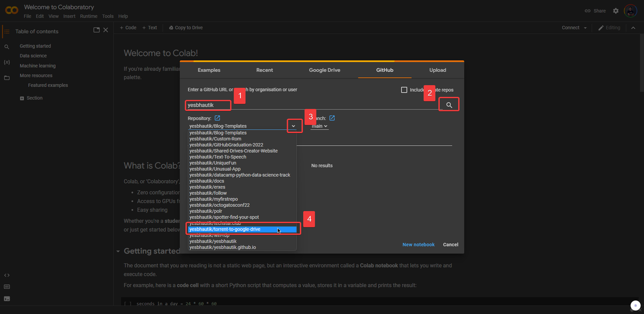
Task: Add section plus icon beside Section
Action: click(x=22, y=98)
